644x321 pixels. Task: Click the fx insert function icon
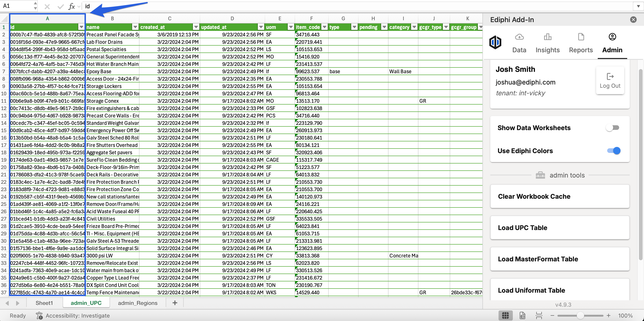[72, 6]
